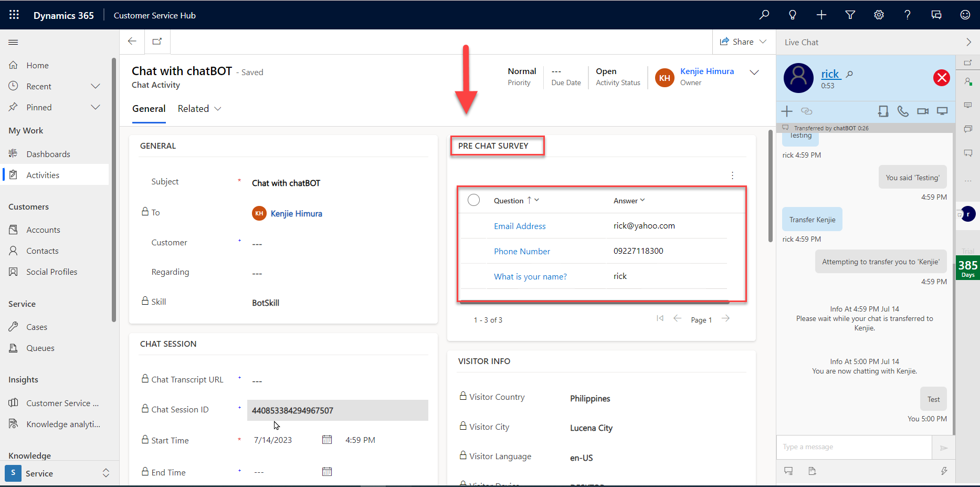Open the survey grid more options menu
The height and width of the screenshot is (487, 980).
[x=732, y=175]
